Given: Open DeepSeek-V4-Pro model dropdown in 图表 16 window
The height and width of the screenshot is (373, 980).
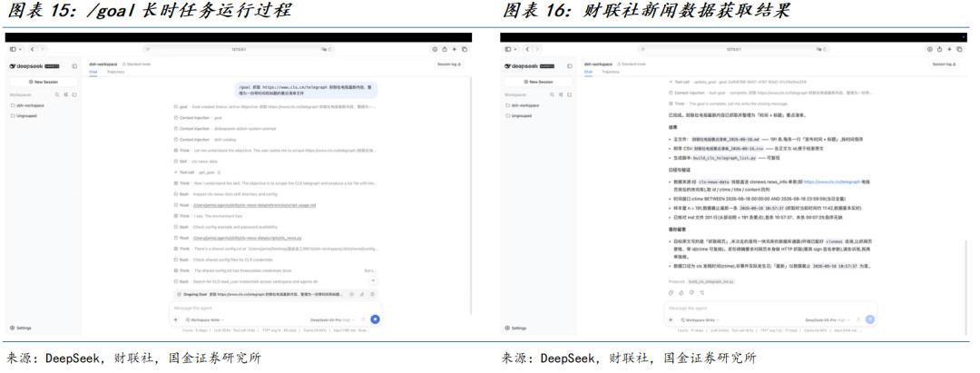Looking at the screenshot, I should pyautogui.click(x=827, y=319).
